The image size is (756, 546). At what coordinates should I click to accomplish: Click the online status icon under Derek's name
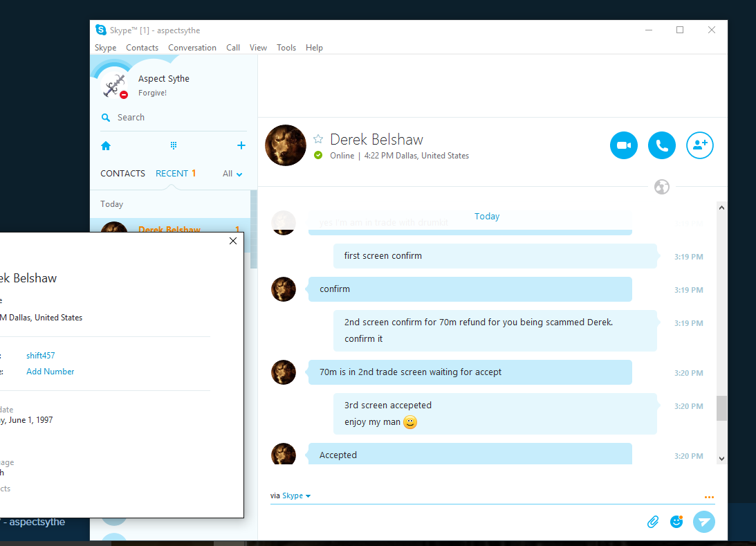(x=318, y=155)
